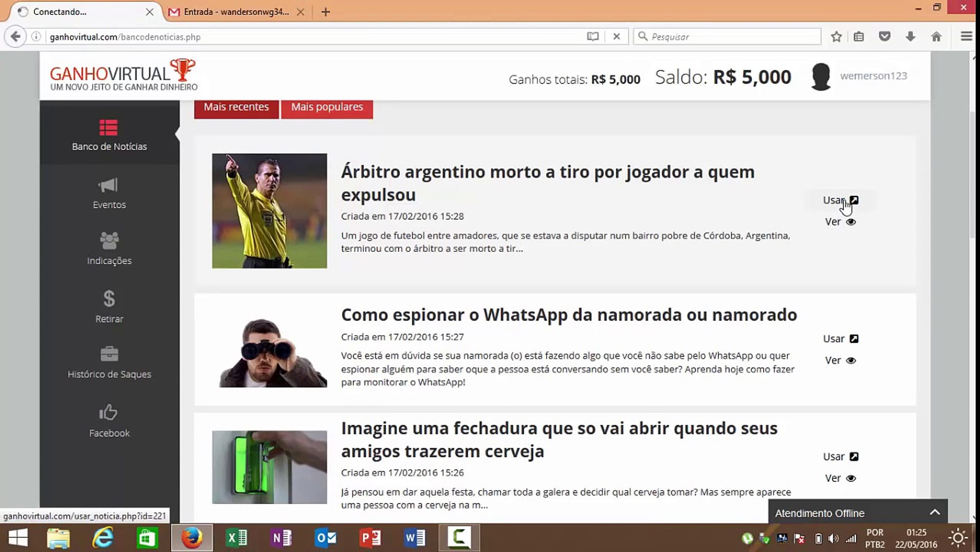
Task: View the WhatsApp article via eye icon
Action: pos(851,360)
